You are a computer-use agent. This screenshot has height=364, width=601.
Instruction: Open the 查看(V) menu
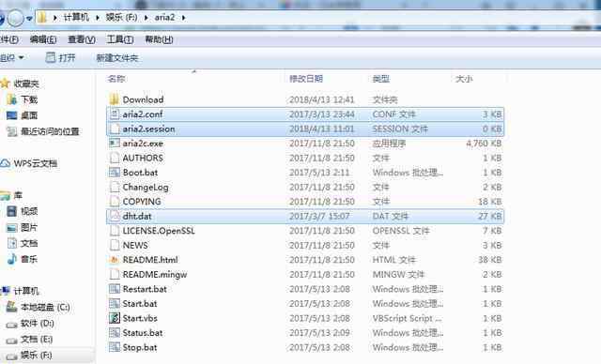click(82, 39)
